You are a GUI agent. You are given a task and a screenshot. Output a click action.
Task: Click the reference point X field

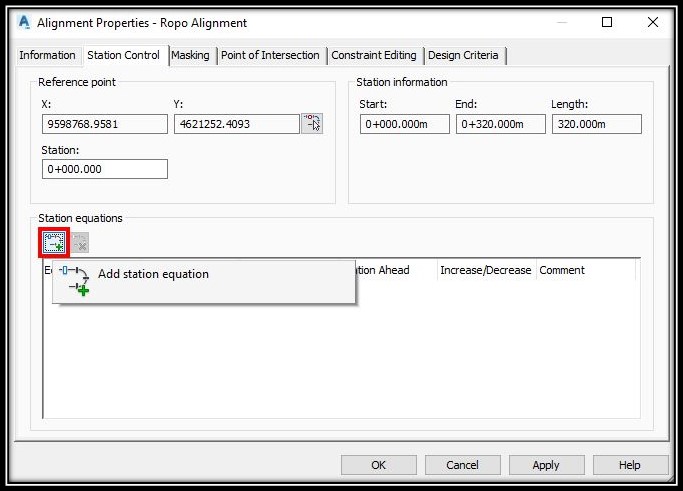click(x=105, y=124)
